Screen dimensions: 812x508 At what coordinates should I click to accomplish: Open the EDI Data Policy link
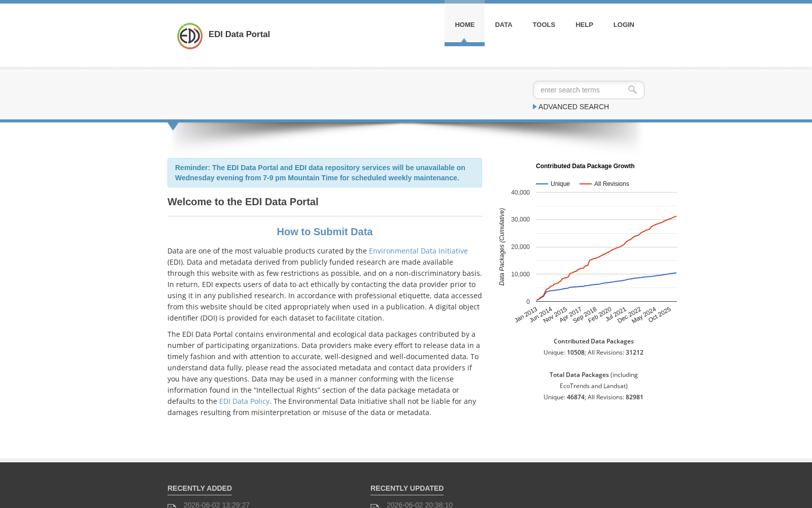(244, 401)
